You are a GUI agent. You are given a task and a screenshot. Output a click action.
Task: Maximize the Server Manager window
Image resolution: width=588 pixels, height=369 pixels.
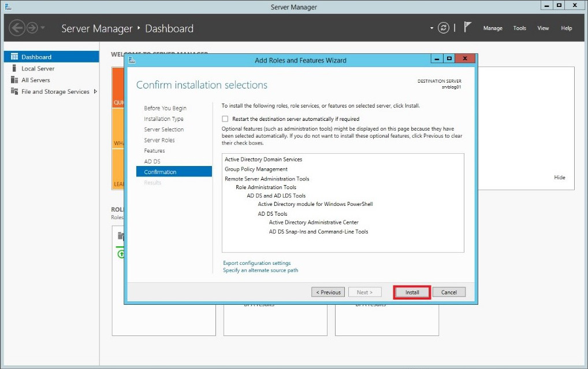[559, 5]
